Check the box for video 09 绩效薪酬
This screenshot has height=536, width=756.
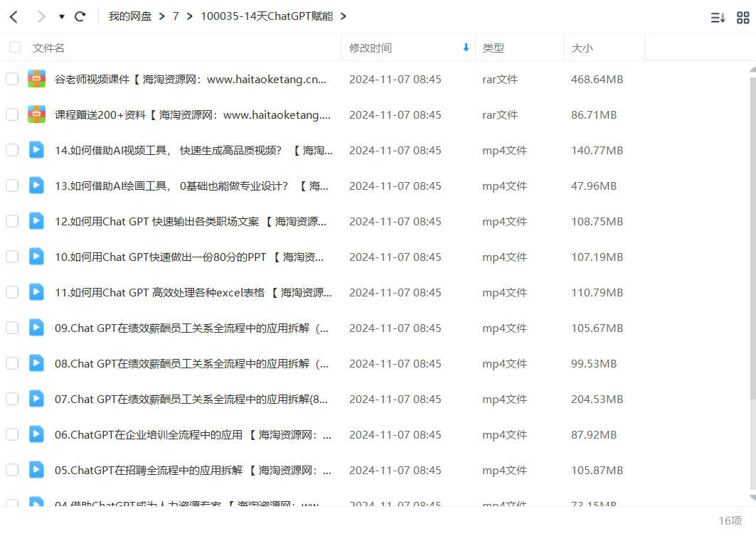tap(12, 328)
